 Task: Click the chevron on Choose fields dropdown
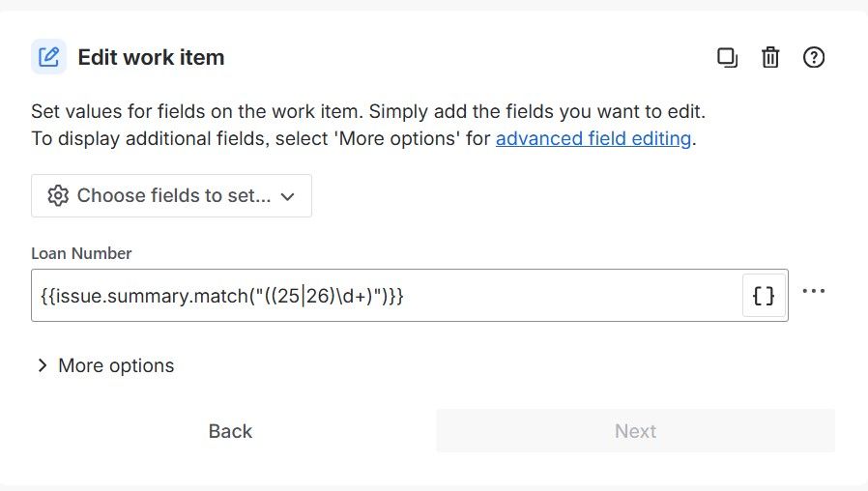[x=287, y=196]
